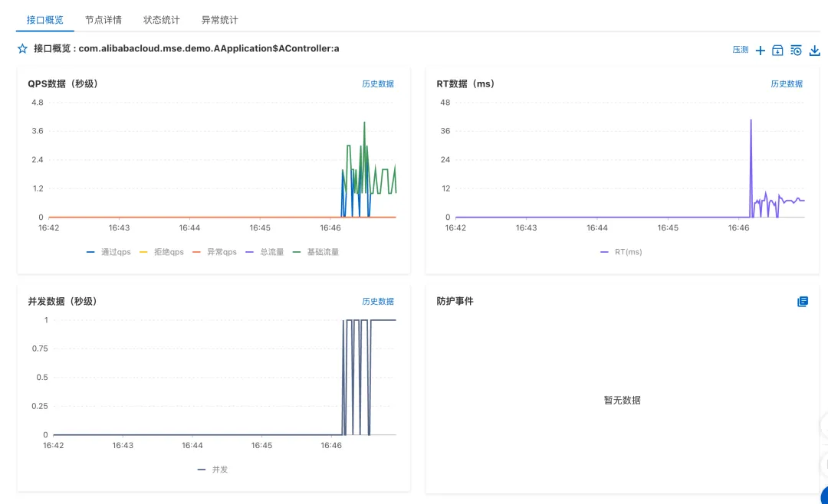Open the 防护事件 list icon
828x504 pixels.
[x=803, y=302]
